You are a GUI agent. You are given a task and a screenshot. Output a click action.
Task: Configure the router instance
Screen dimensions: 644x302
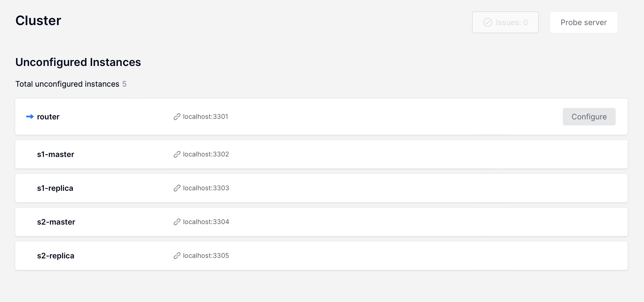pyautogui.click(x=589, y=117)
